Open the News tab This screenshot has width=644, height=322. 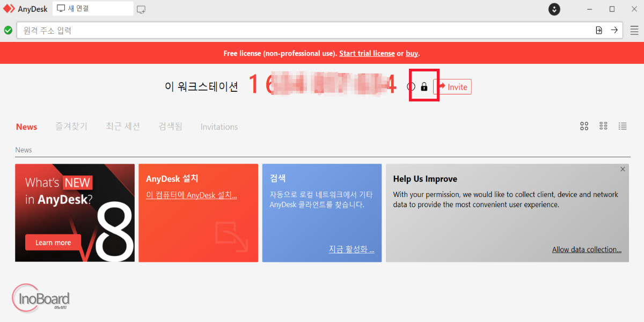point(26,127)
